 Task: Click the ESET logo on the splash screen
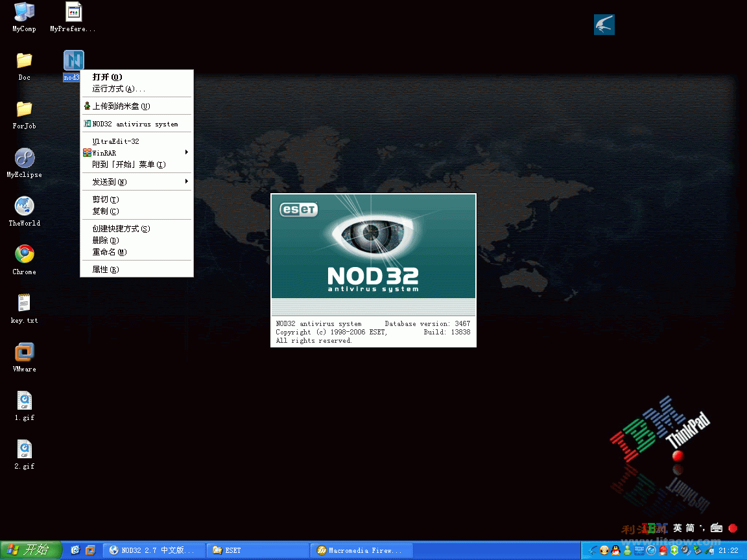click(299, 209)
